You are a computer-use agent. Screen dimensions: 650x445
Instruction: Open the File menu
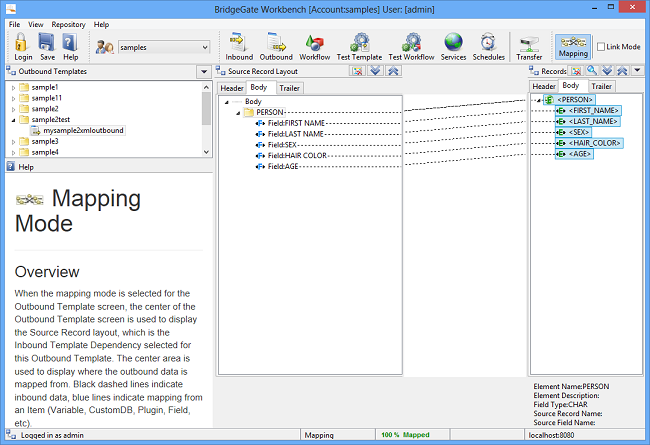[x=15, y=24]
